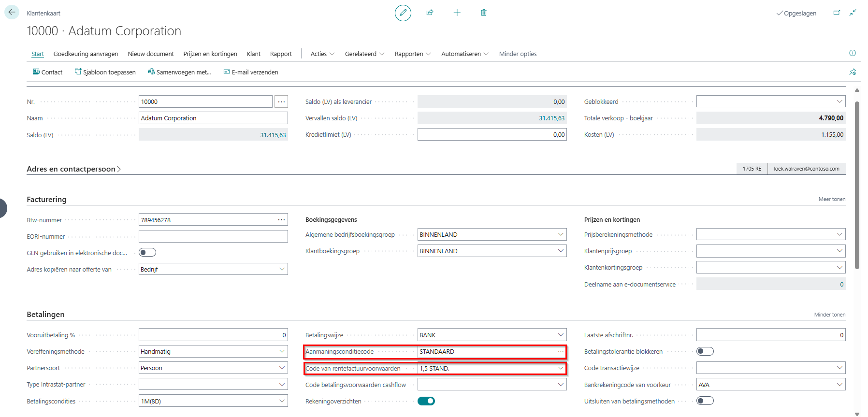This screenshot has height=417, width=868.
Task: Click the Vooruitbetaling % field
Action: coord(213,335)
